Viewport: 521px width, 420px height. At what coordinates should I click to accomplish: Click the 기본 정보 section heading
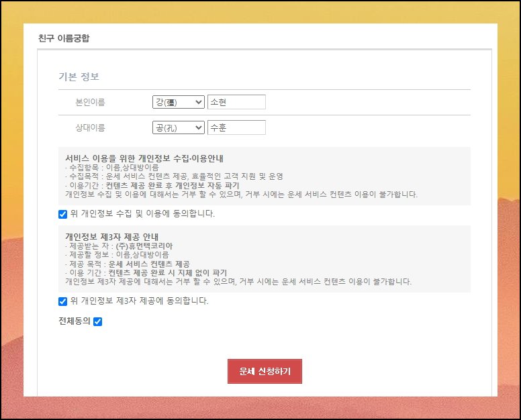click(79, 76)
